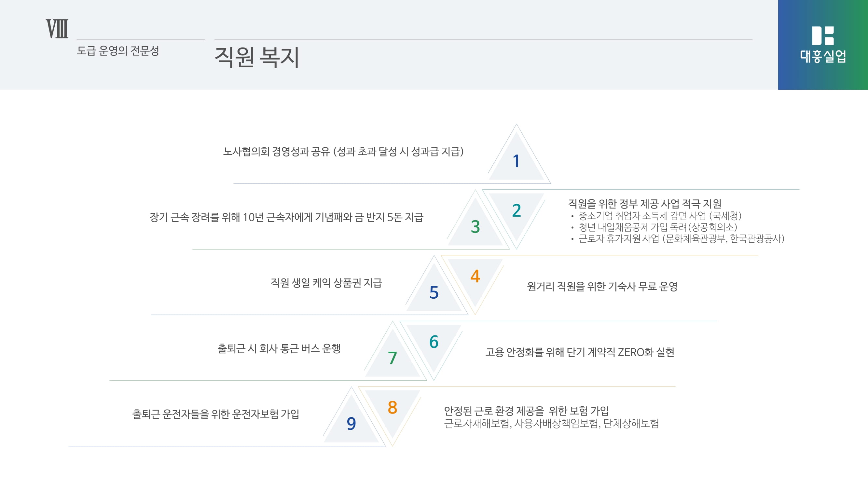
Task: Click the orange inverted triangle 4
Action: 475,276
